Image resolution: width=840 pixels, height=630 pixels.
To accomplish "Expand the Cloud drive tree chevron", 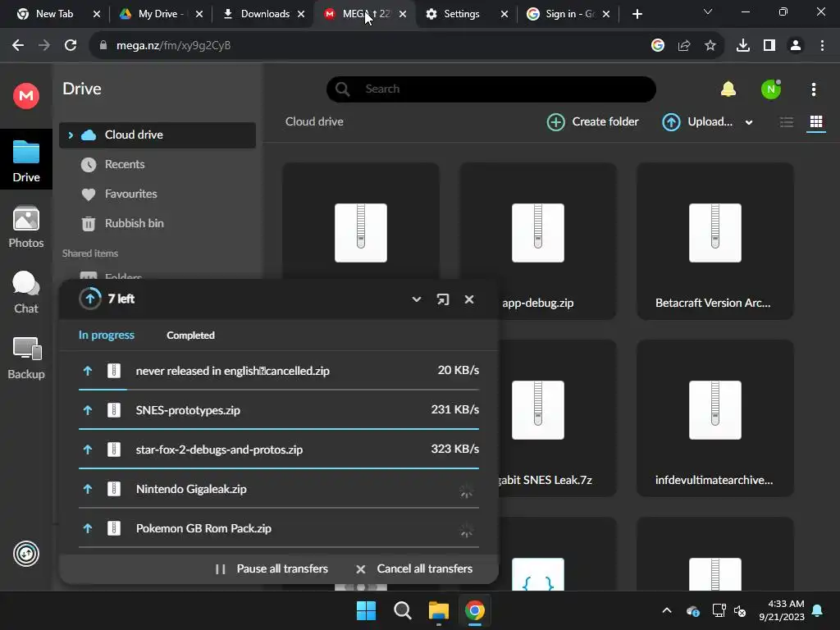I will pos(71,135).
